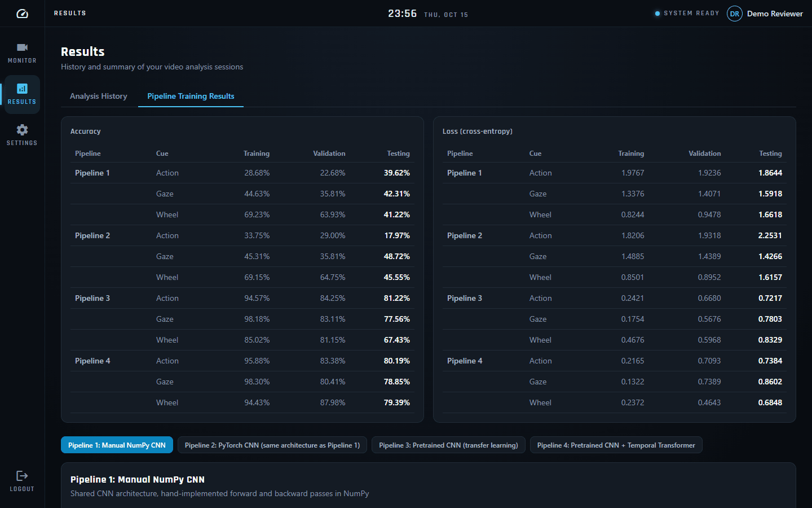Click the Demo Reviewer username
812x508 pixels.
(x=775, y=14)
